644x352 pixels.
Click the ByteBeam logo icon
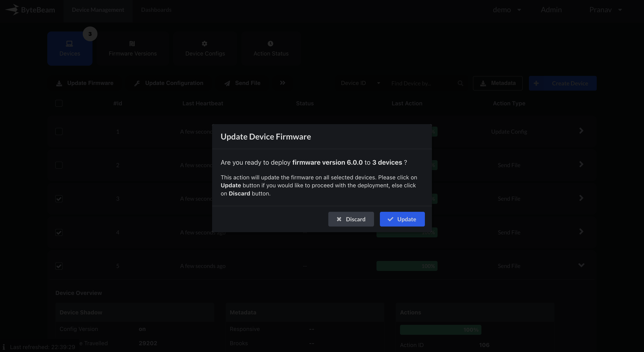[x=12, y=10]
